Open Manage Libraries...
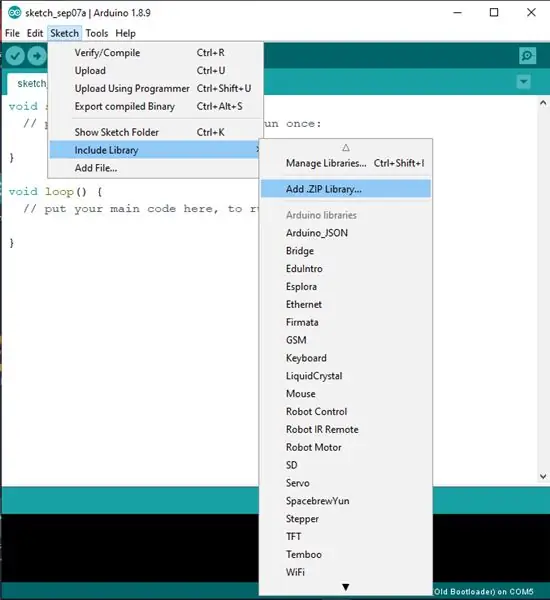 click(x=346, y=163)
